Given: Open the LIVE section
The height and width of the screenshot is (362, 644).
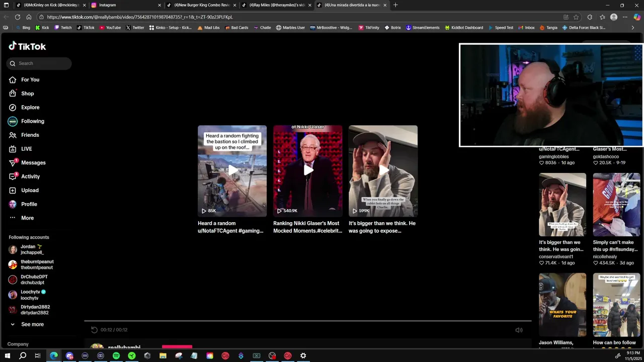Looking at the screenshot, I should pyautogui.click(x=21, y=149).
